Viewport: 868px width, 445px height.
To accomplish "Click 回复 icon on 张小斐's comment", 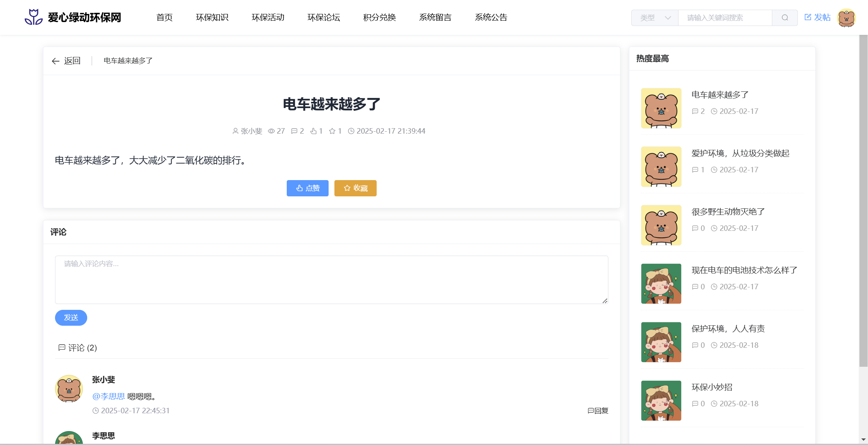I will (591, 411).
